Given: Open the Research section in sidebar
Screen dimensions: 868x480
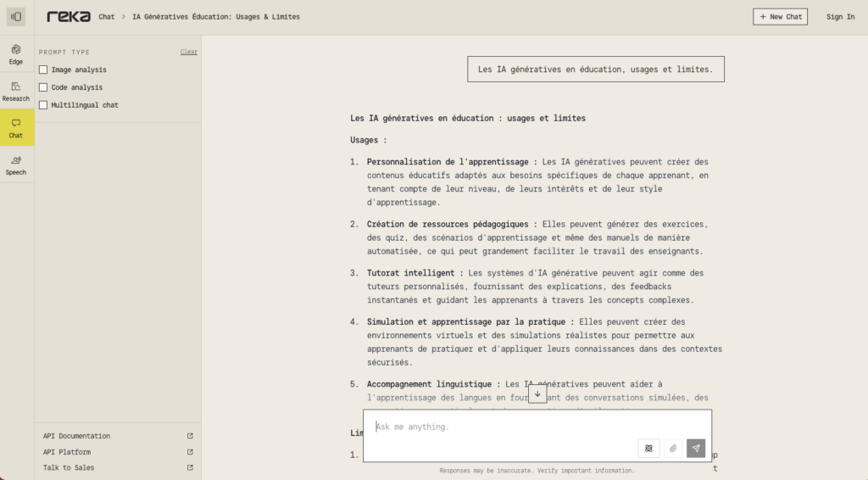Looking at the screenshot, I should (x=16, y=91).
